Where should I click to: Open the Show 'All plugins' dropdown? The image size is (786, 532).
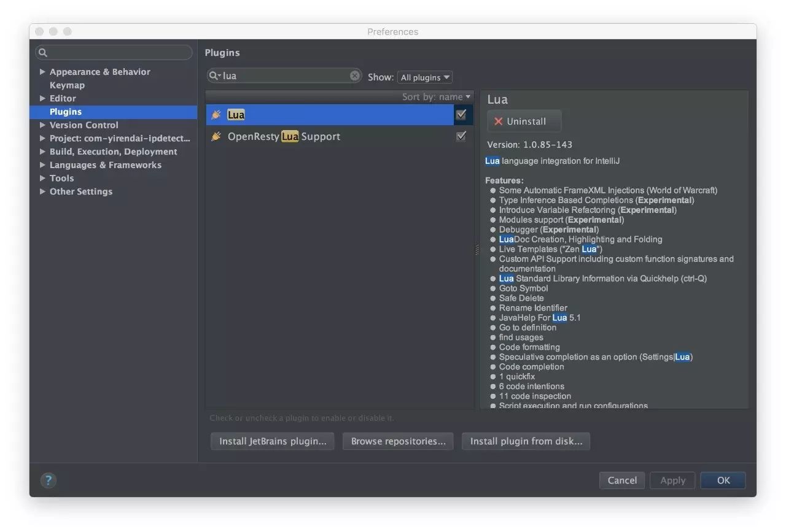[x=424, y=77]
